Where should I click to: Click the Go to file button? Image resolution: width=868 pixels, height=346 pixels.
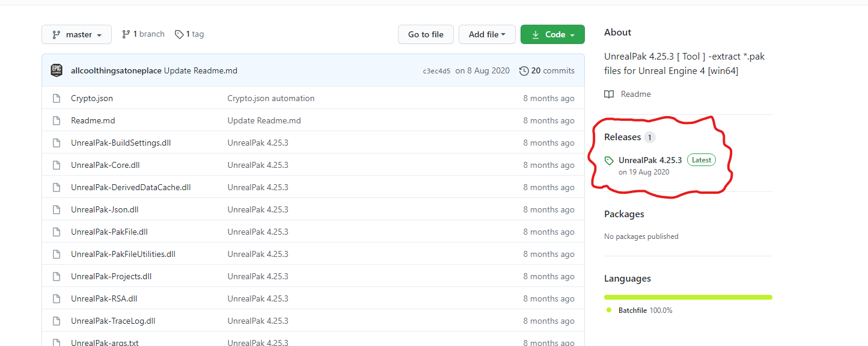tap(426, 34)
